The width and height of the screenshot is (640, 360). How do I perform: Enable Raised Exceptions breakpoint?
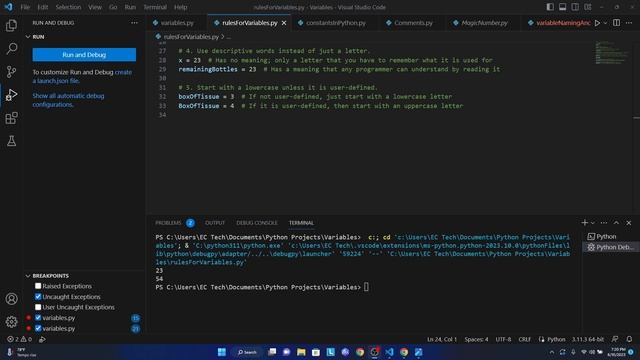(x=38, y=286)
